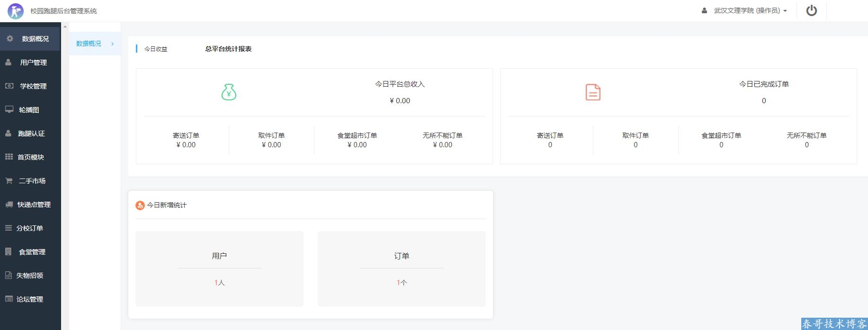This screenshot has width=868, height=330.
Task: Click the person icon beside 跑腿认证
Action: 9,133
